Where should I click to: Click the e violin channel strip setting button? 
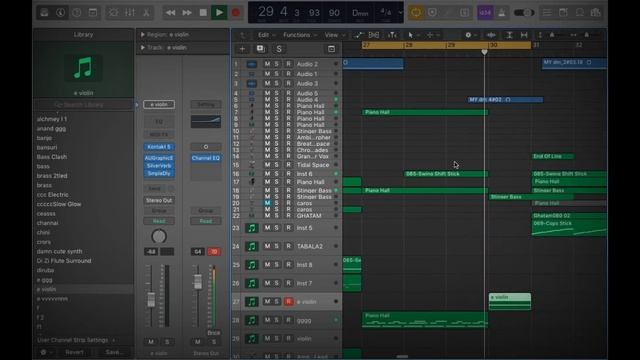[159, 104]
